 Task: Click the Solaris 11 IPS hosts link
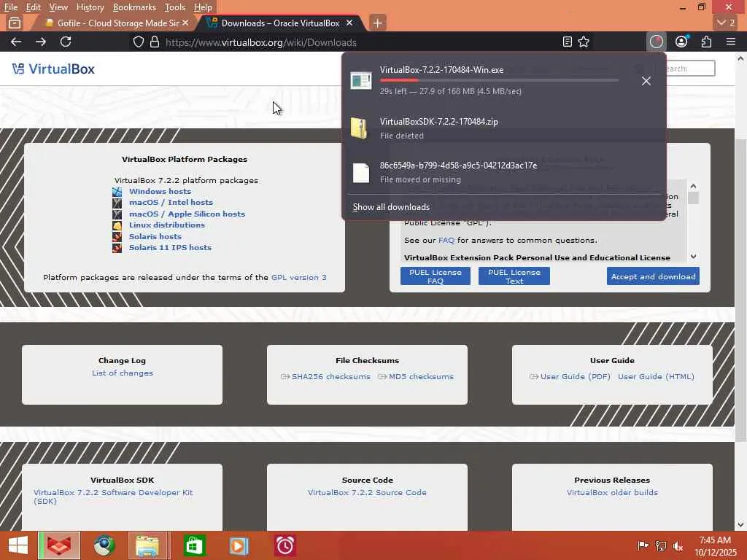pos(170,248)
